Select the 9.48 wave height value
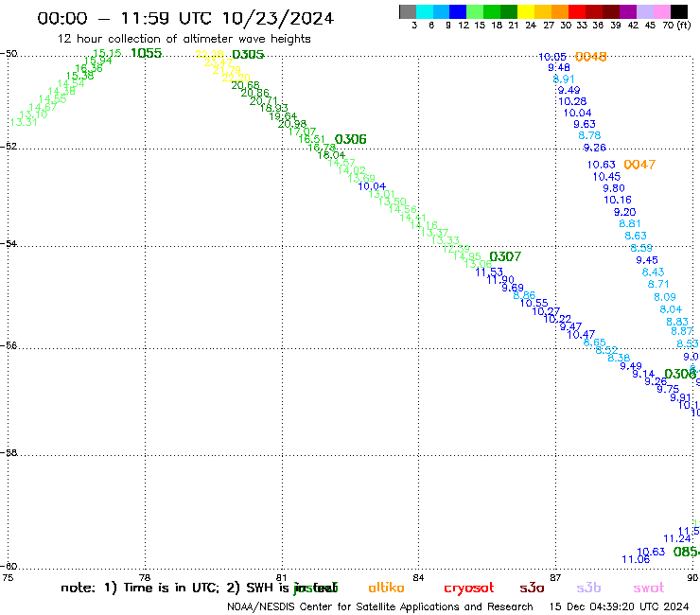Viewport: 700px width, 615px height. [x=559, y=67]
